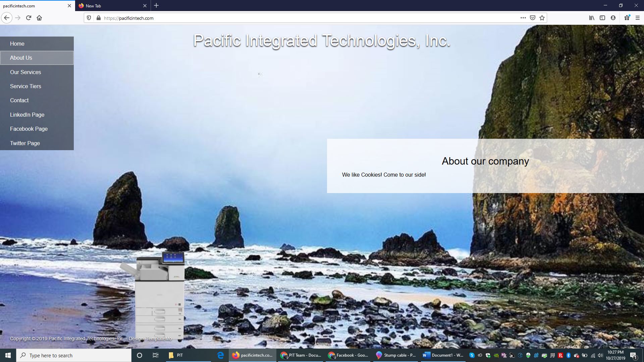Screen dimensions: 644x362
Task: Go to Our Services in sidebar
Action: coord(37,72)
